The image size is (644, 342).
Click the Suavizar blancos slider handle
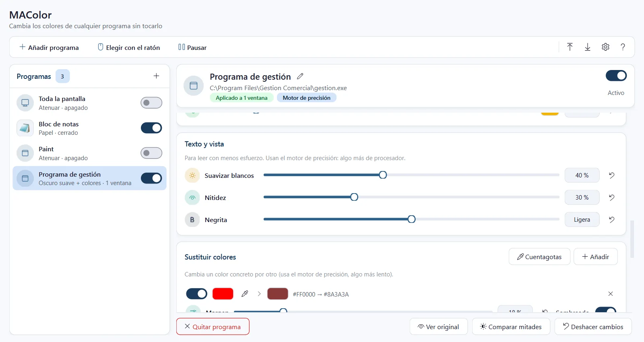click(x=383, y=175)
